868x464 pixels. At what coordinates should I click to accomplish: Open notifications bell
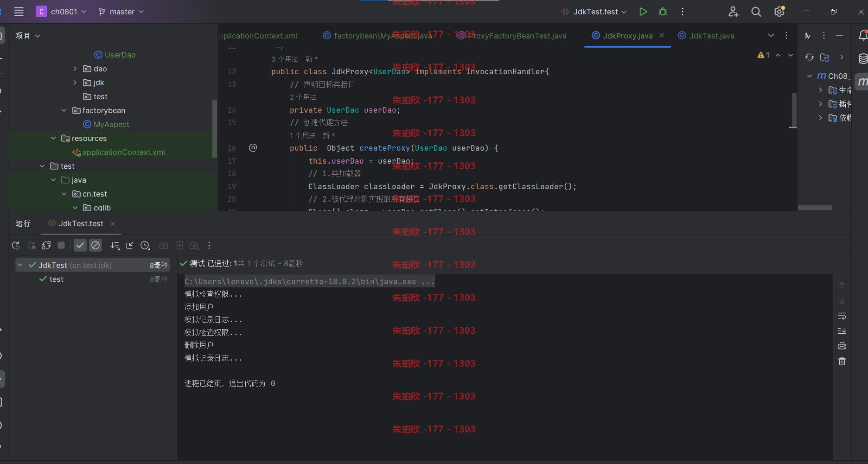click(862, 35)
